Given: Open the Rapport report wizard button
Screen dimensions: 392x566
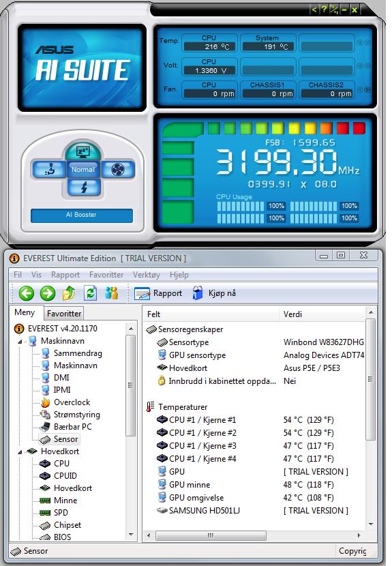Looking at the screenshot, I should coord(158,293).
